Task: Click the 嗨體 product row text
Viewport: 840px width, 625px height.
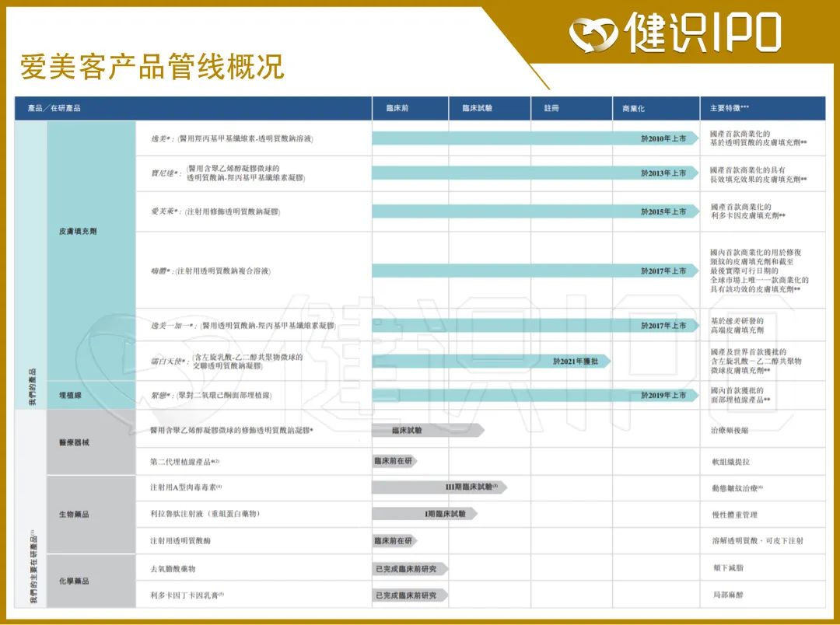Action: pyautogui.click(x=211, y=271)
